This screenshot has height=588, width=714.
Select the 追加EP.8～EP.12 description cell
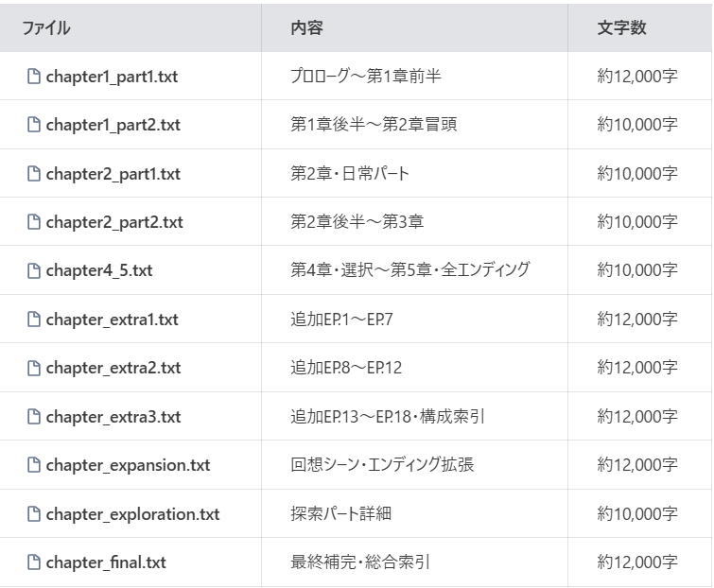(x=346, y=368)
